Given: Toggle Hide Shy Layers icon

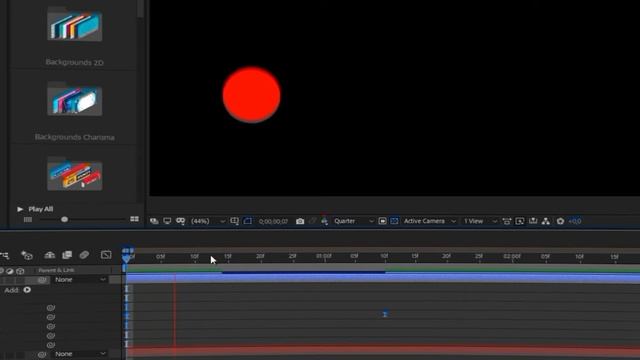Looking at the screenshot, I should click(49, 255).
